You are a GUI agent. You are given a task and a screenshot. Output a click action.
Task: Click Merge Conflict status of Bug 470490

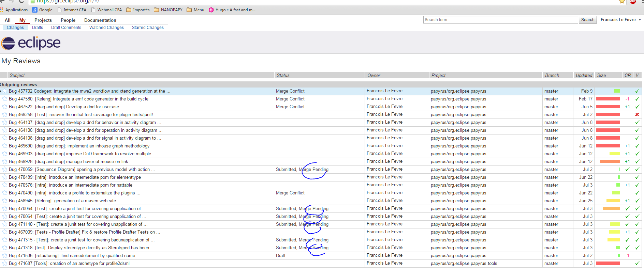pos(290,193)
